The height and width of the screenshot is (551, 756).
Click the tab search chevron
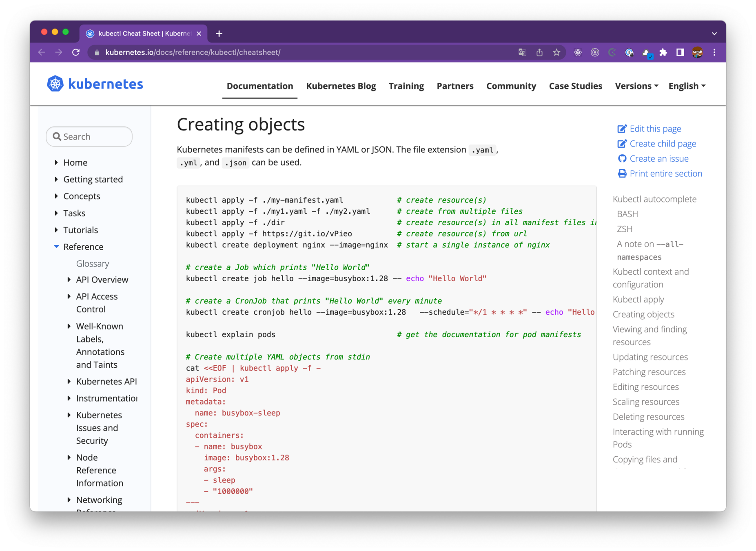tap(714, 33)
